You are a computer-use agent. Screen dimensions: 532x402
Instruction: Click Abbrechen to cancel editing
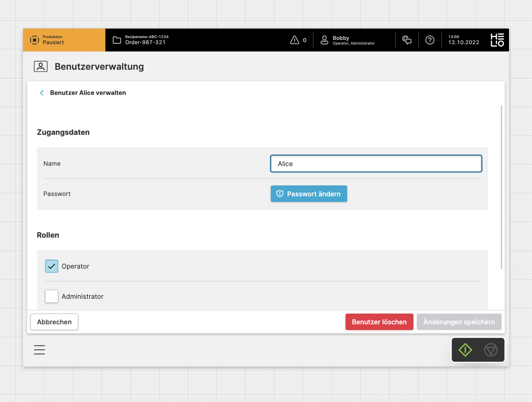pos(54,322)
